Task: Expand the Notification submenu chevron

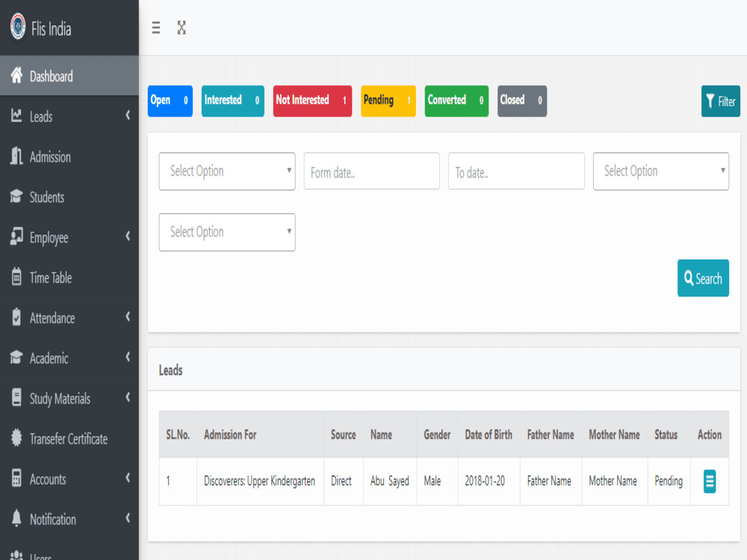Action: tap(128, 517)
